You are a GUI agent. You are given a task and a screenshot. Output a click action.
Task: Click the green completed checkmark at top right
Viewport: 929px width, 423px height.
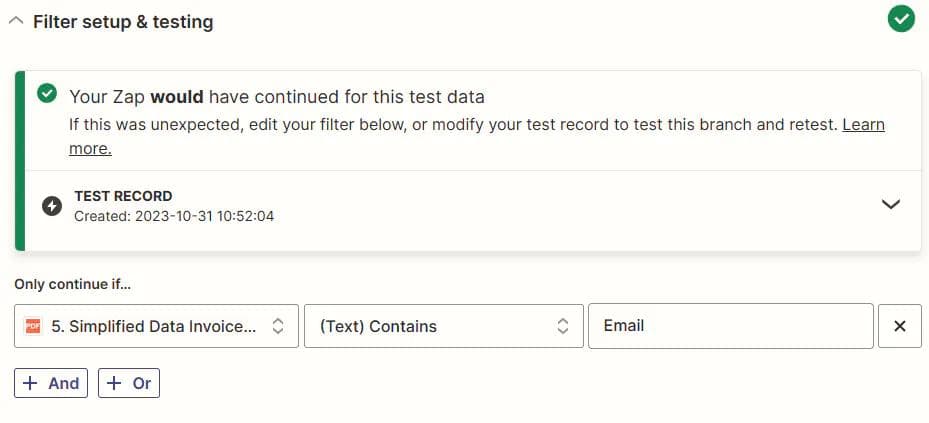pyautogui.click(x=901, y=19)
